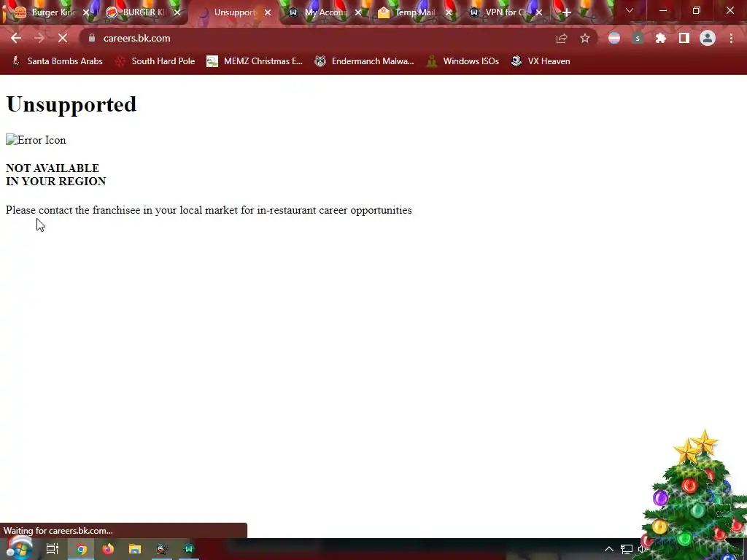
Task: Click the gray S extension icon
Action: (x=638, y=38)
